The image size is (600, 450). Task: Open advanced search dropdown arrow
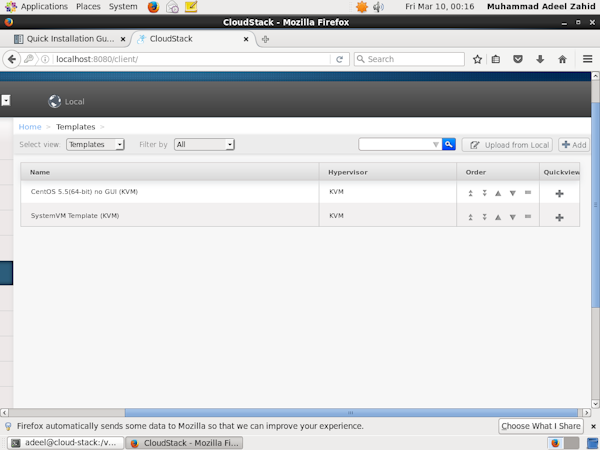435,145
